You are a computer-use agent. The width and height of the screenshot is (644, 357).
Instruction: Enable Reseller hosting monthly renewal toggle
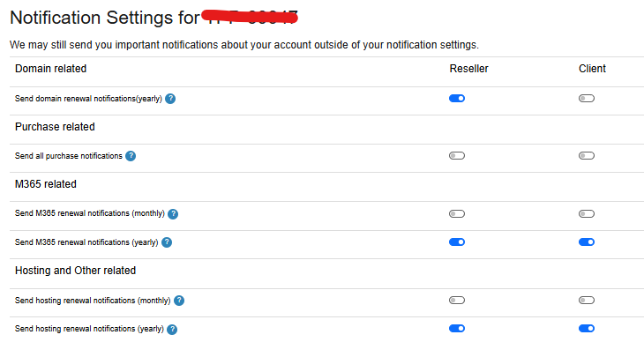457,301
